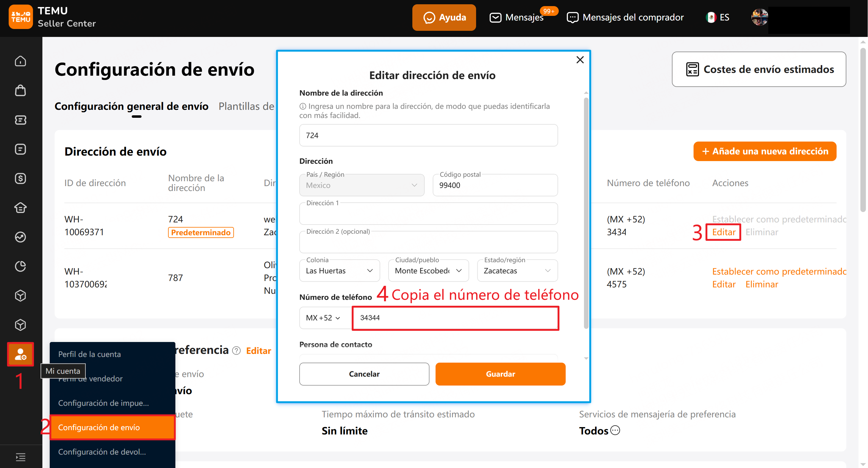Screen dimensions: 868x468
Task: Collapse the sidebar with the bottom menu icon
Action: (20, 457)
